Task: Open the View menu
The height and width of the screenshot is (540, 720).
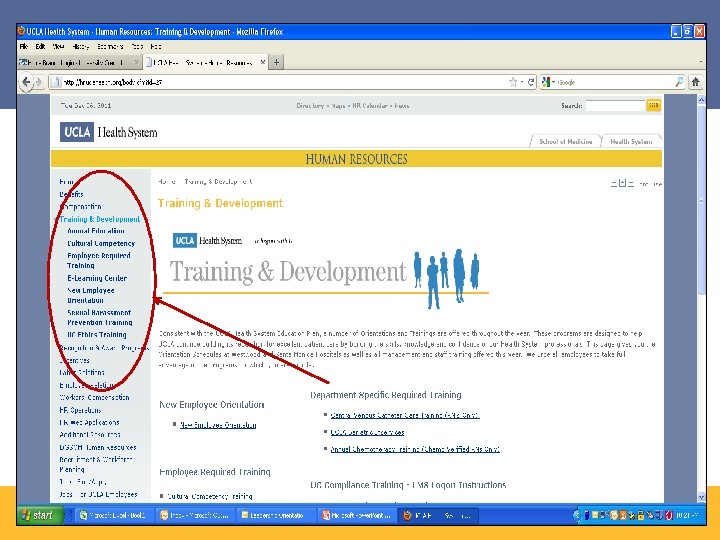Action: pos(58,46)
